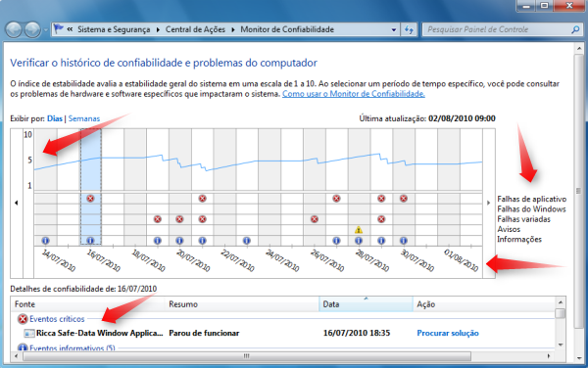
Task: Move the chart to earlier dates with left arrow
Action: point(17,203)
